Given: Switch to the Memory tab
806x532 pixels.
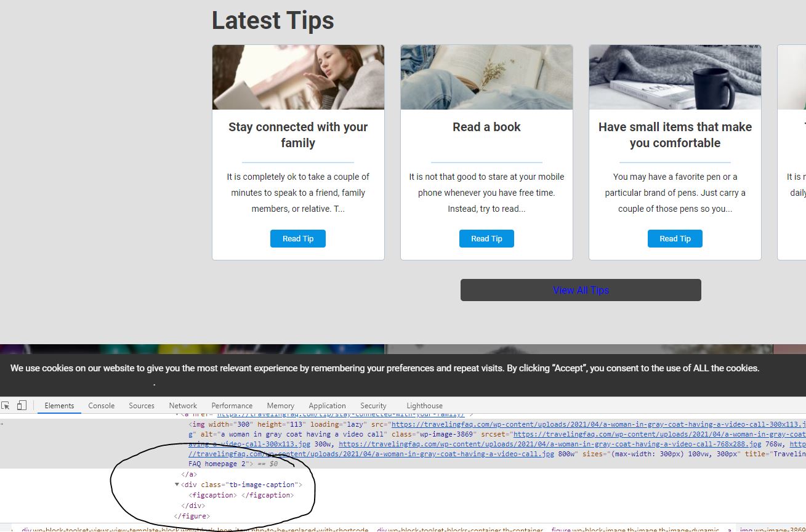Looking at the screenshot, I should [x=281, y=406].
